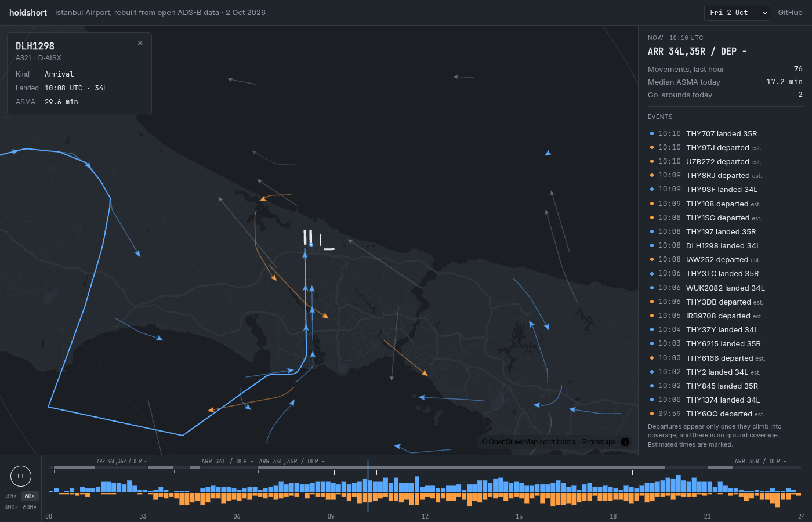Open the GitHub link

point(790,13)
